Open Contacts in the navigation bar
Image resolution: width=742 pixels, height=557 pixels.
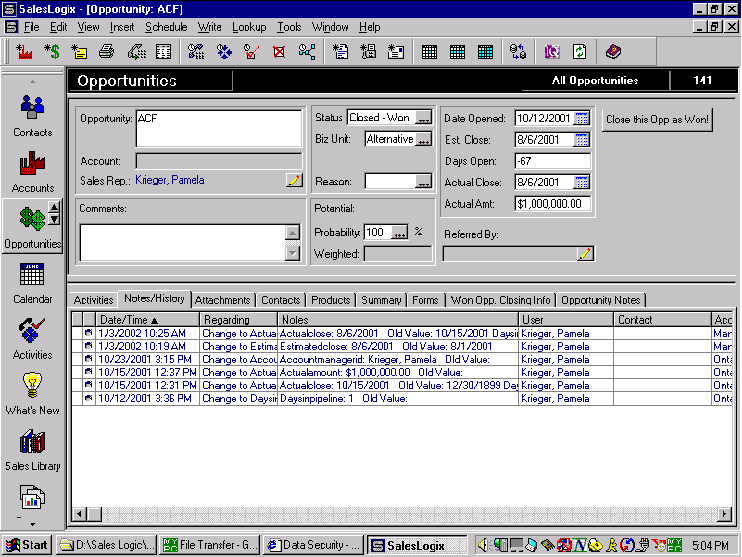click(32, 116)
